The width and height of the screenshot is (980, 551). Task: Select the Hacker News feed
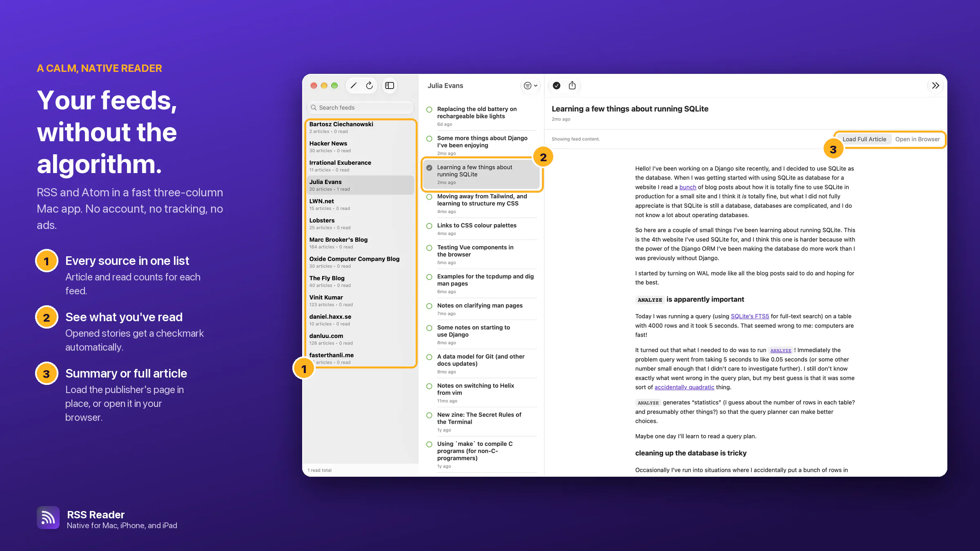(x=360, y=147)
